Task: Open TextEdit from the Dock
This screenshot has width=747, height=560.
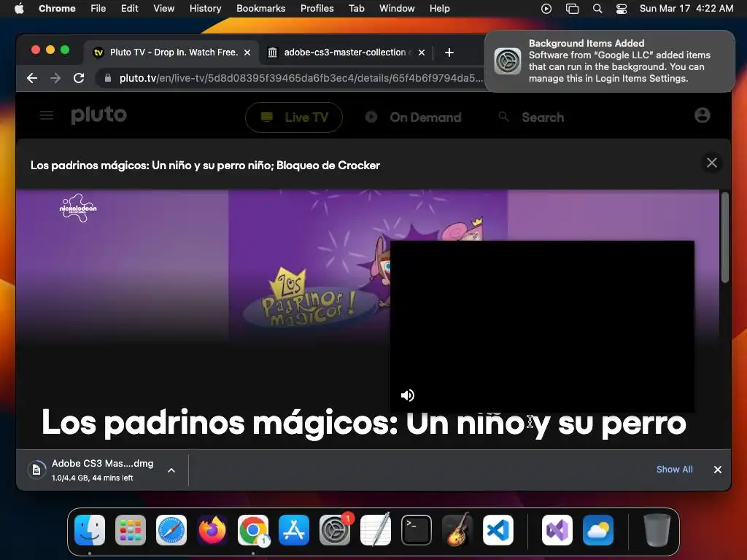Action: tap(376, 530)
